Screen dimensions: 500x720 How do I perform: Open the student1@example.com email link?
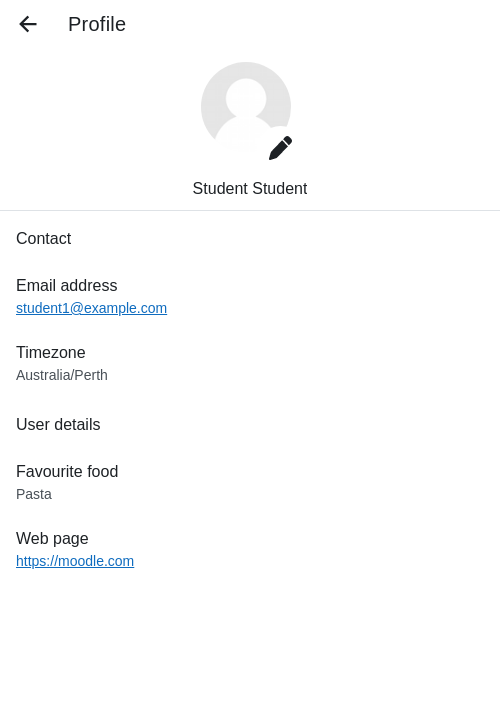[91, 308]
